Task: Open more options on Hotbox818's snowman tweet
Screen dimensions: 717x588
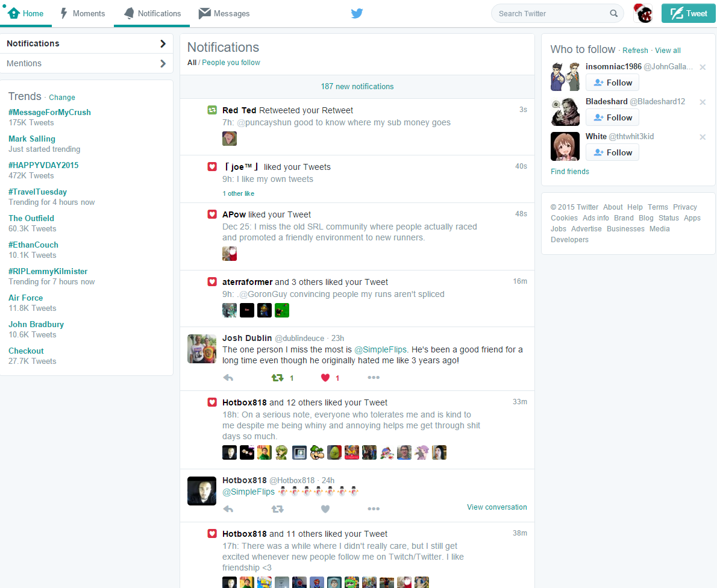Action: [374, 509]
